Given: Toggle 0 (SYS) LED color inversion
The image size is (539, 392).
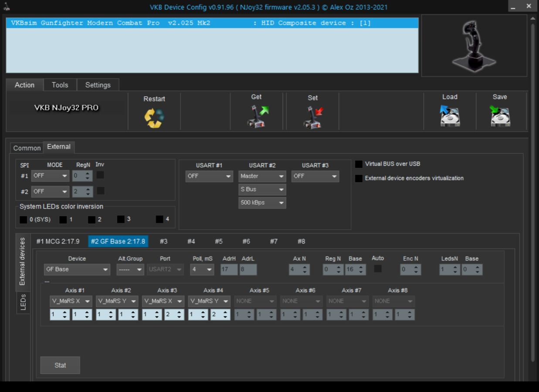Looking at the screenshot, I should click(x=24, y=220).
